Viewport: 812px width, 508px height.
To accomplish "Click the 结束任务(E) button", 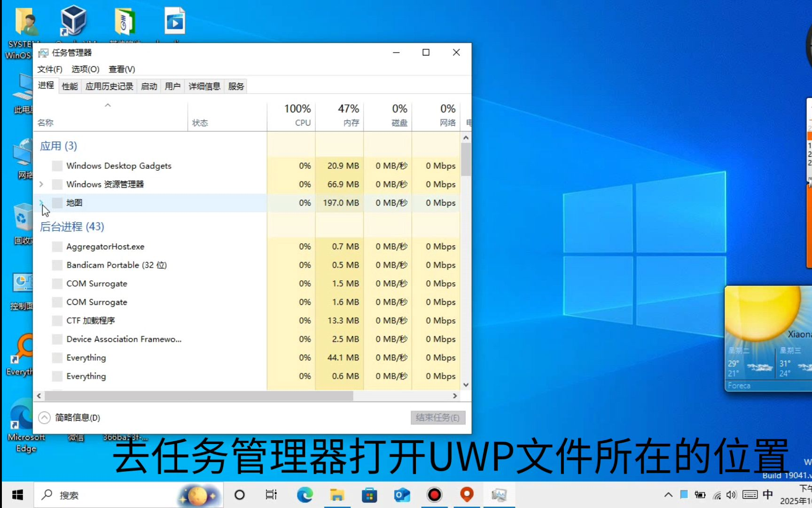I will pyautogui.click(x=438, y=418).
